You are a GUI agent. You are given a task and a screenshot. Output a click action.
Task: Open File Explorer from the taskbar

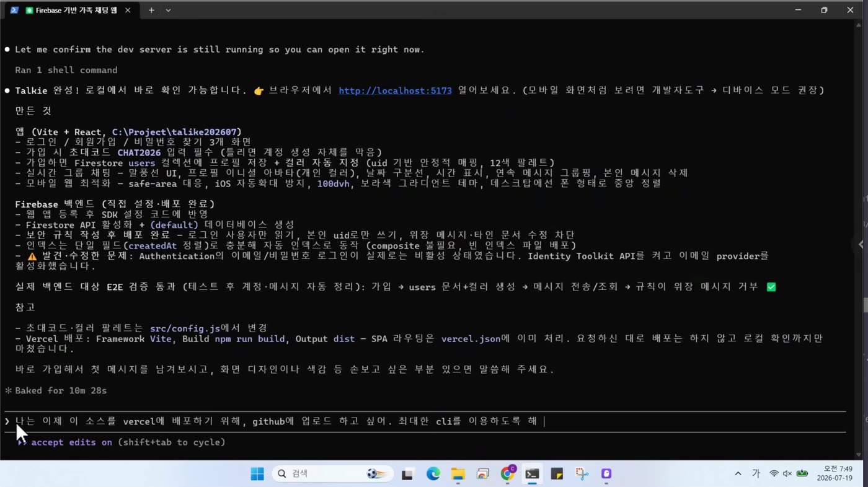[x=458, y=474]
